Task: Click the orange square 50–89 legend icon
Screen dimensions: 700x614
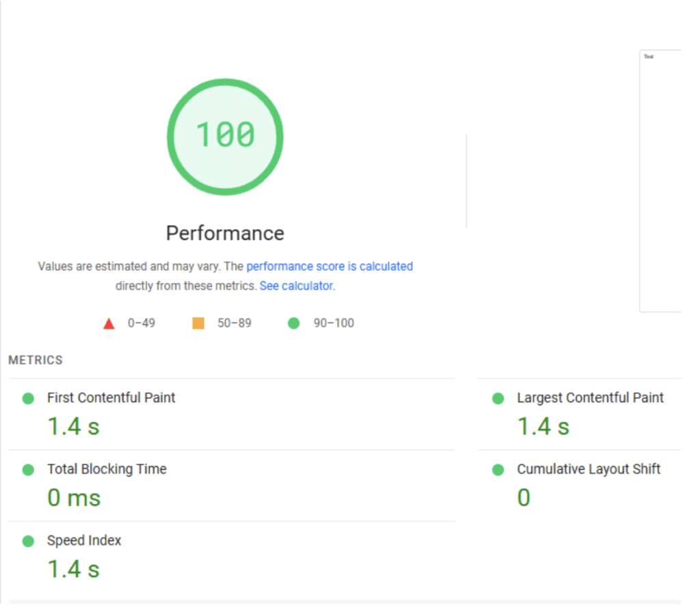Action: 198,323
